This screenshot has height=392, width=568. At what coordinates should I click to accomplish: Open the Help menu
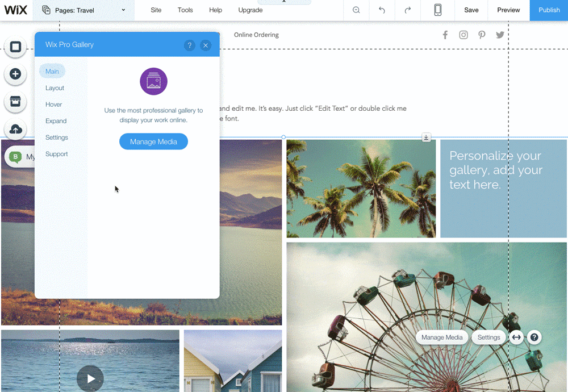(x=215, y=10)
